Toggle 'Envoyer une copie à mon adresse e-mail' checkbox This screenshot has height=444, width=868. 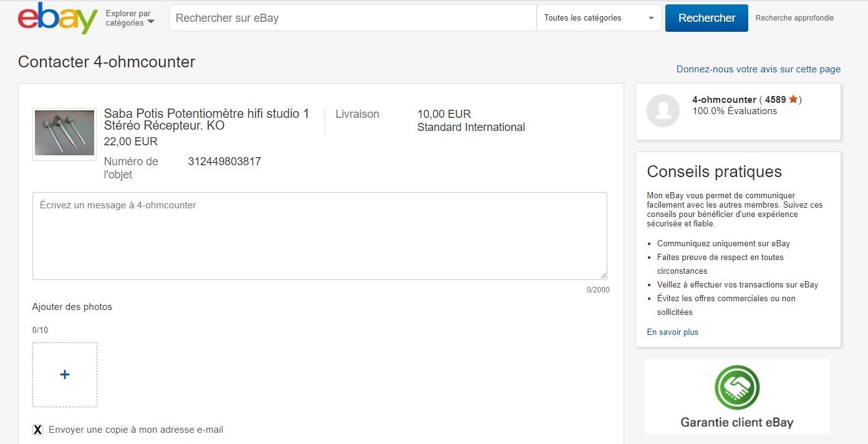[x=38, y=430]
